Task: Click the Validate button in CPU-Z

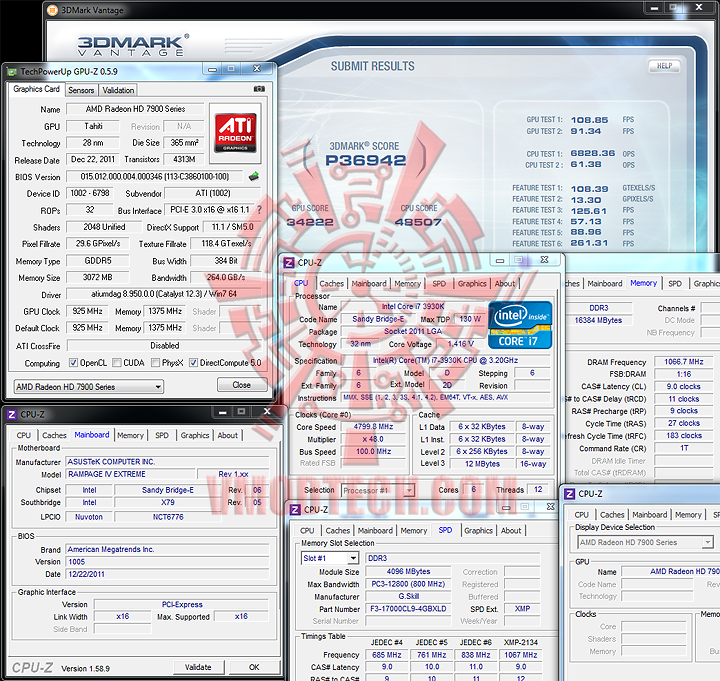Action: pyautogui.click(x=198, y=667)
